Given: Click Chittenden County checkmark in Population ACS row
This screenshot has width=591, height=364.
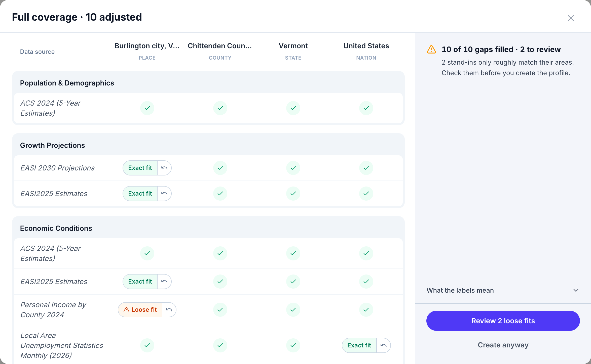Looking at the screenshot, I should click(x=220, y=108).
